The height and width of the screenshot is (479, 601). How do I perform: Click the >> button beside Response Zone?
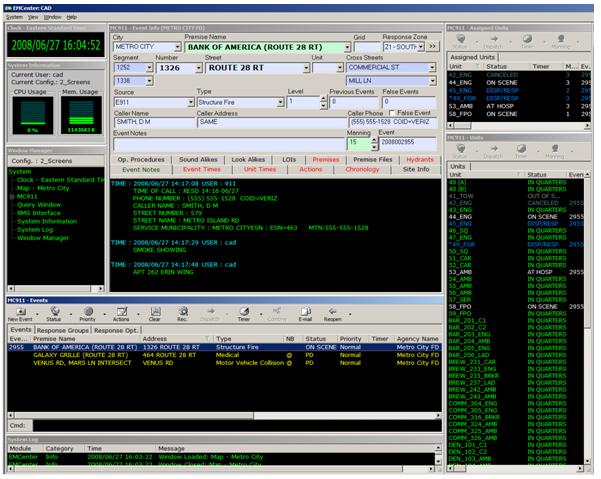pos(432,46)
